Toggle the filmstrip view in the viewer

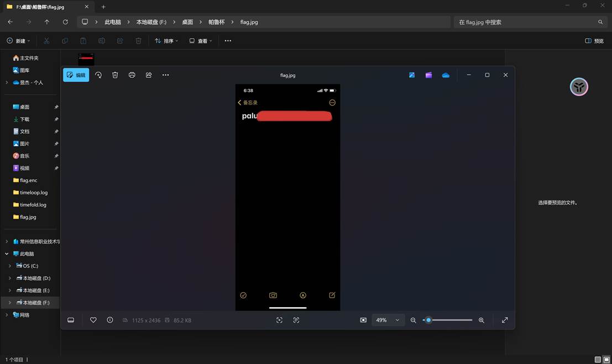pyautogui.click(x=71, y=320)
